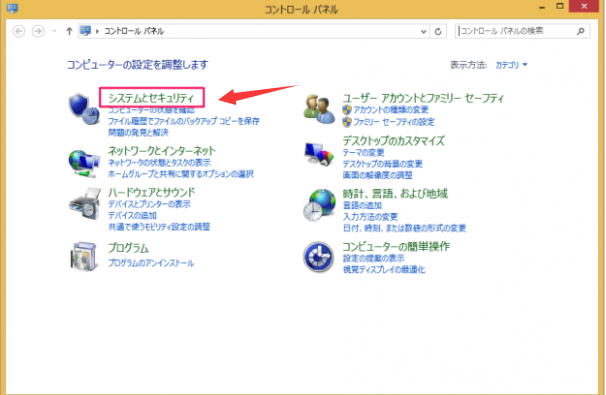Click コンピューターの状態を確認 link
The width and height of the screenshot is (606, 395).
152,110
